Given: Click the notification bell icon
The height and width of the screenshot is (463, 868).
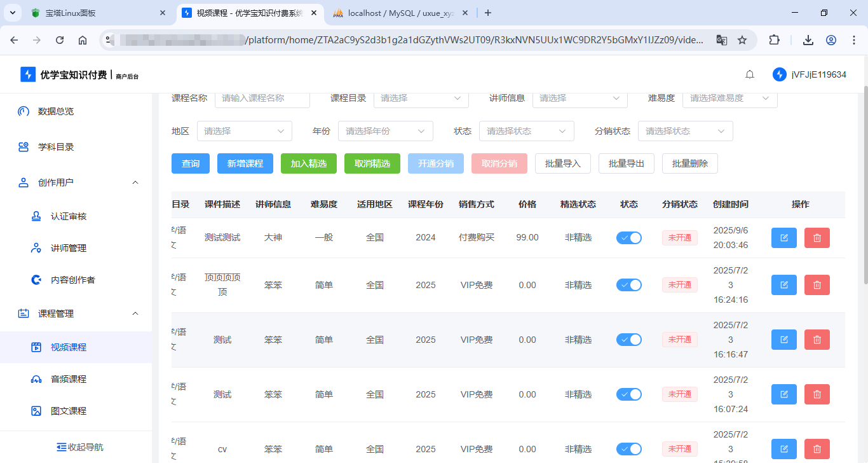Looking at the screenshot, I should (750, 74).
